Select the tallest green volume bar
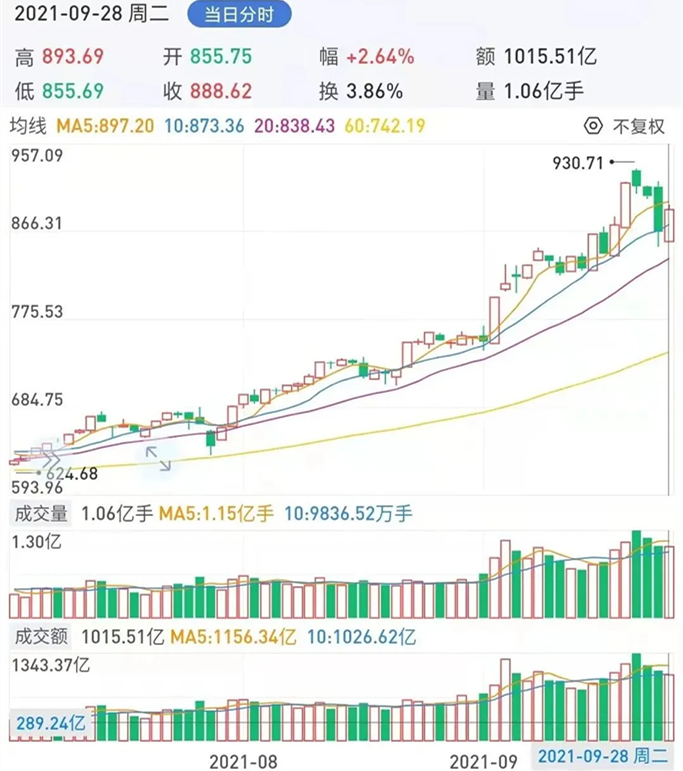683x771 pixels. [x=636, y=574]
